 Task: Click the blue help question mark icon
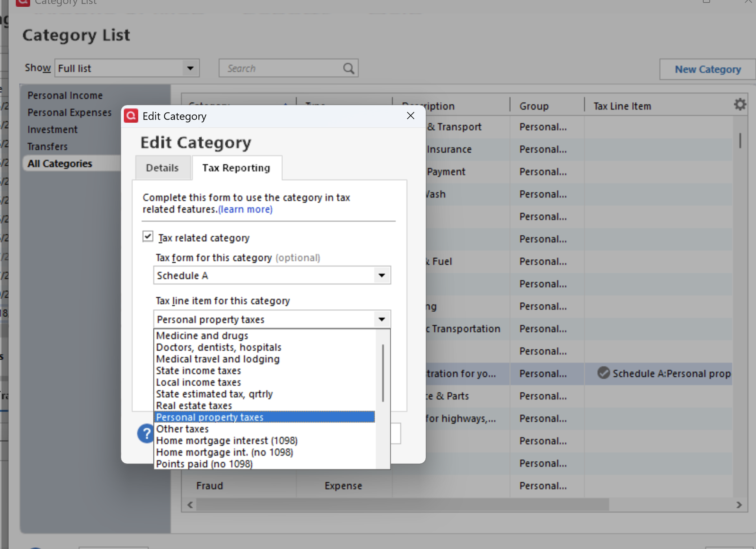tap(146, 433)
